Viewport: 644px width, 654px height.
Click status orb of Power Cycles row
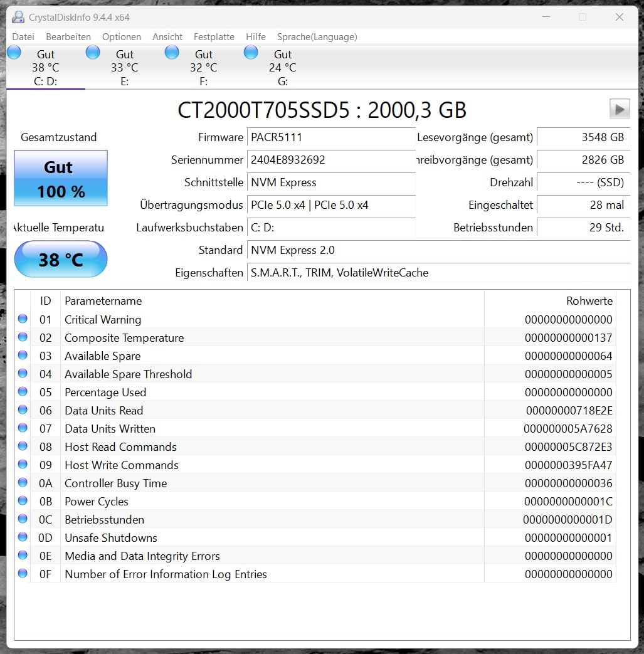coord(23,500)
